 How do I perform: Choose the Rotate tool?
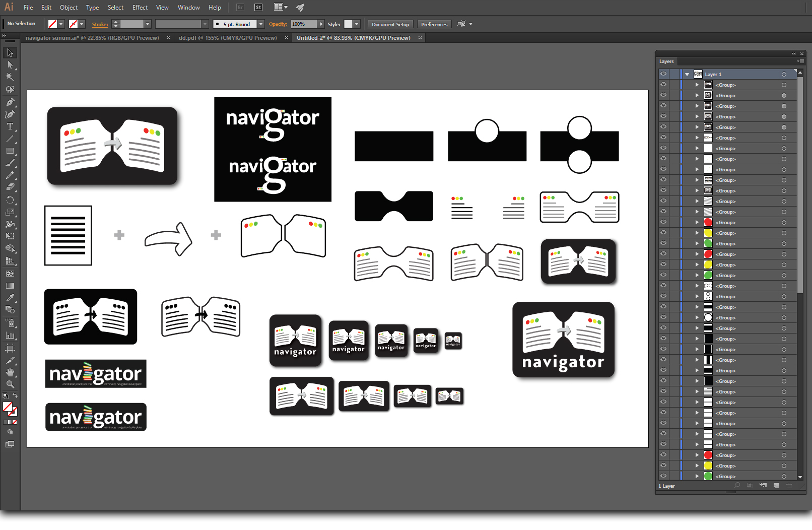pyautogui.click(x=10, y=200)
